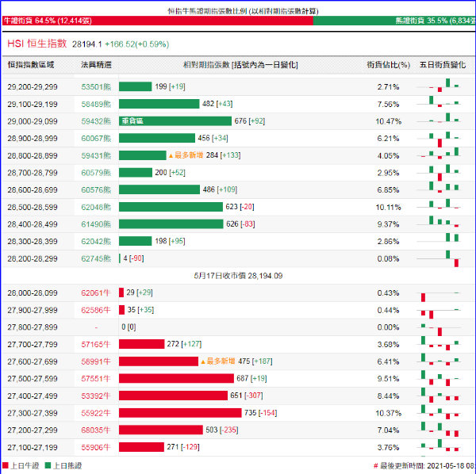
Task: Click the red bar for 27,300-27,399
Action: [x=180, y=413]
